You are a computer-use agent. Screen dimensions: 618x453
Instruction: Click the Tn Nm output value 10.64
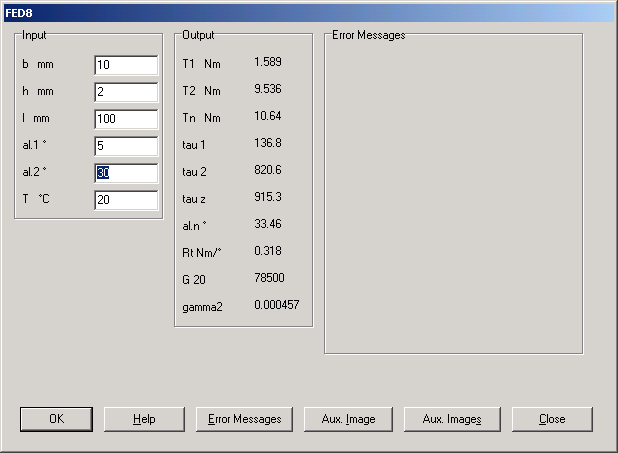click(268, 116)
